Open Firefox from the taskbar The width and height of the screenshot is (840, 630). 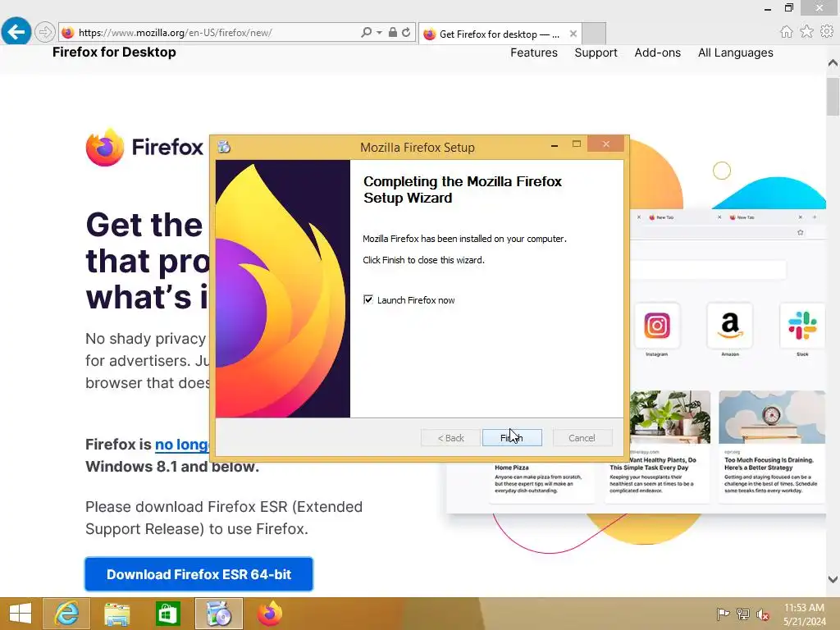click(x=269, y=614)
